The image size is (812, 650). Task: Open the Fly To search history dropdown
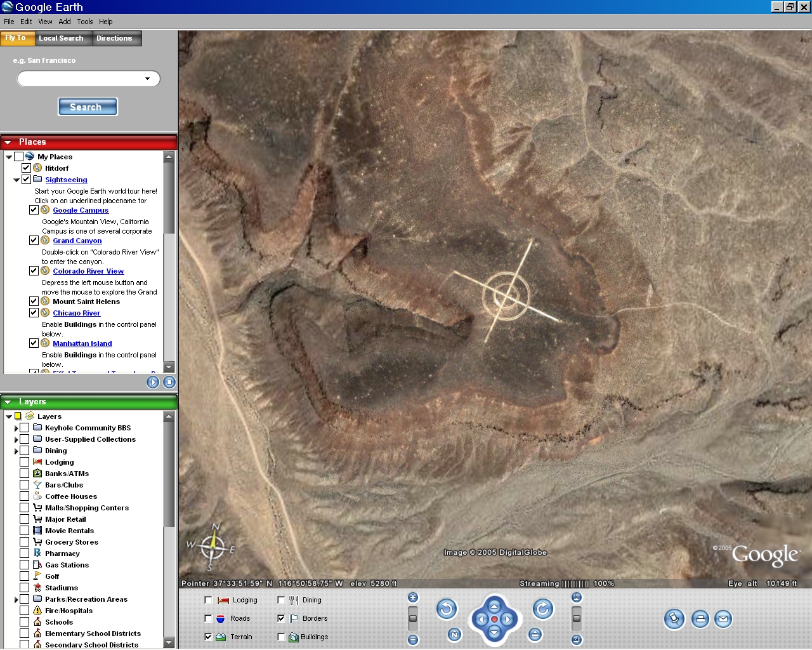click(x=147, y=79)
